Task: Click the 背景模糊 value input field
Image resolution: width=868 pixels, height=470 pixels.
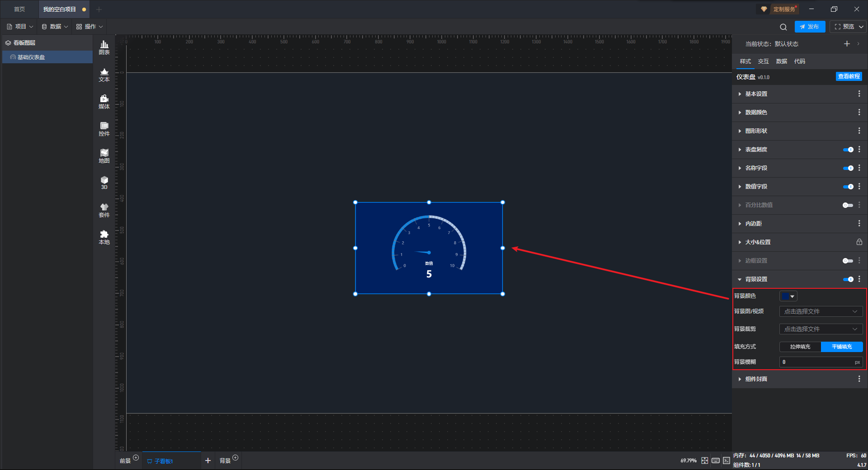Action: pos(821,362)
